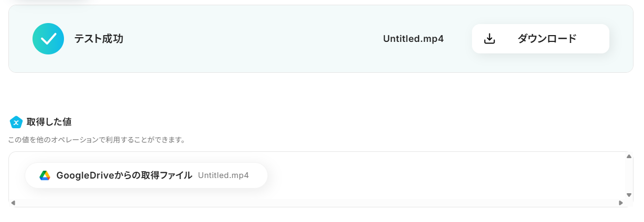Select the GoogleDriveからの取得ファイル chip label

[124, 175]
